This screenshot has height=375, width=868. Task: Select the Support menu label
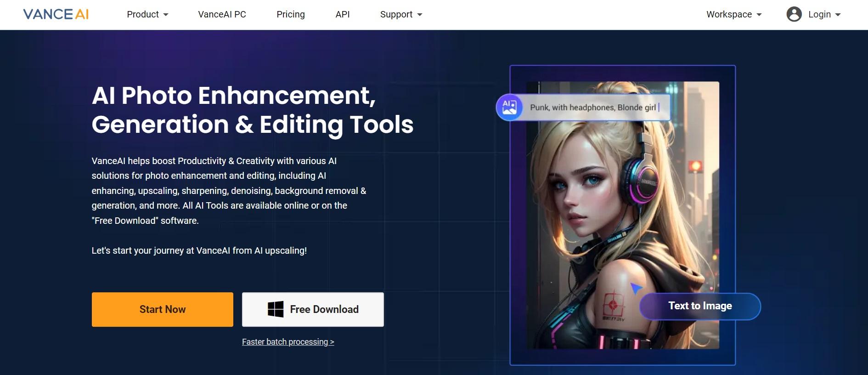point(396,14)
